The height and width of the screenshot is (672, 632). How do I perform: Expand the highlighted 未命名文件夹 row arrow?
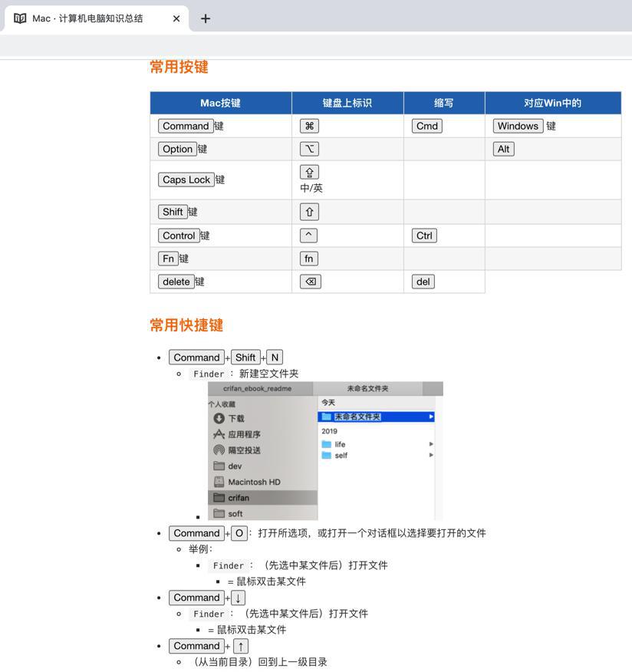coord(431,417)
